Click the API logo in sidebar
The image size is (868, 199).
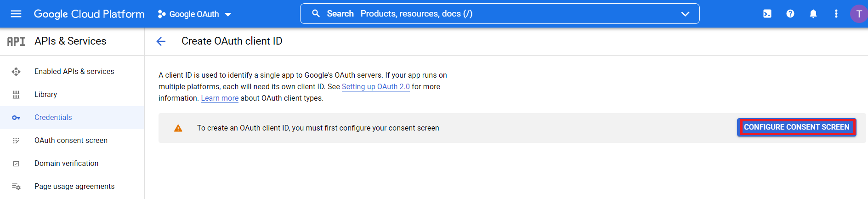(x=17, y=41)
